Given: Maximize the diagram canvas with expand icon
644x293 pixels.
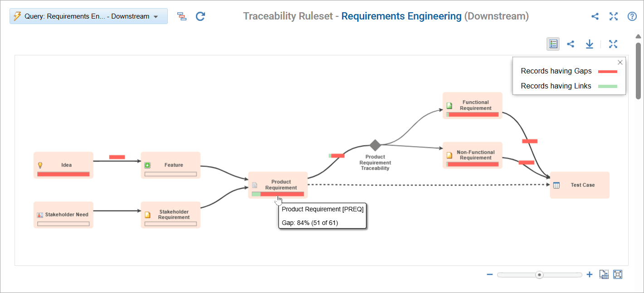Looking at the screenshot, I should tap(613, 44).
